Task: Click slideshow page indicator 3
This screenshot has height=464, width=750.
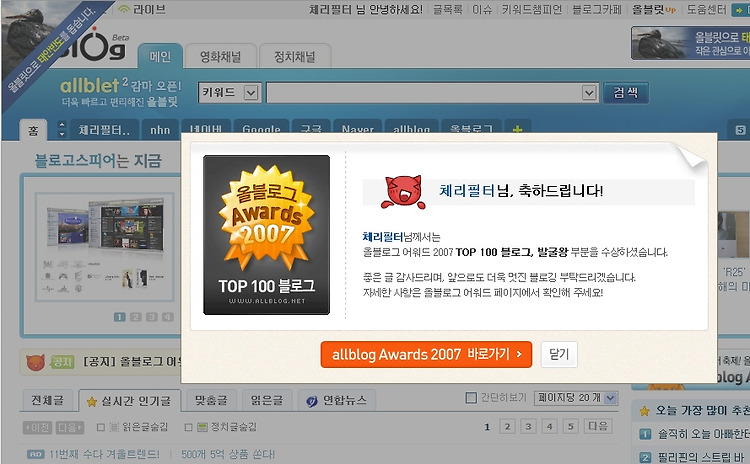Action: click(x=152, y=317)
